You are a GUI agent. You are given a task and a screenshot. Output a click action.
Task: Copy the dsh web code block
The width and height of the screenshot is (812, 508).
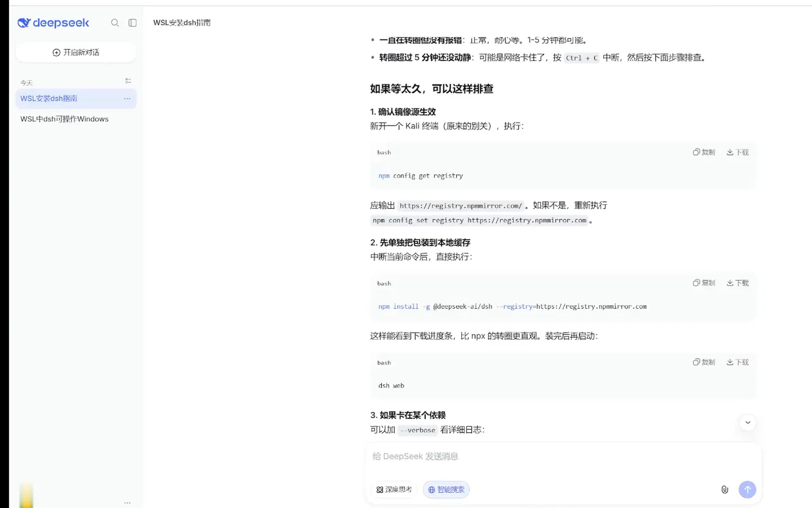(704, 362)
